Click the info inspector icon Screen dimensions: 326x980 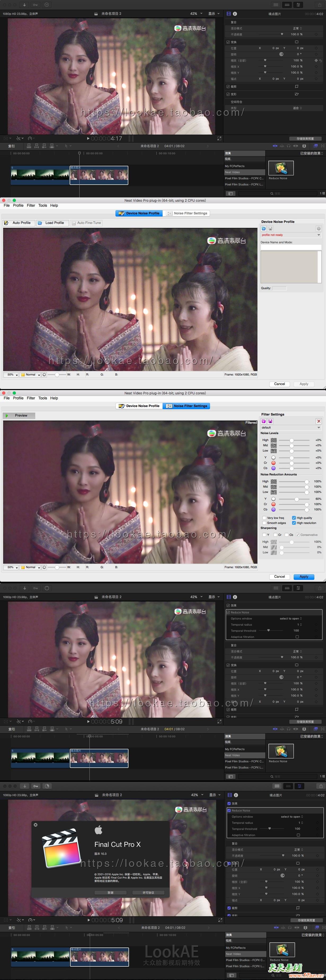[x=235, y=14]
